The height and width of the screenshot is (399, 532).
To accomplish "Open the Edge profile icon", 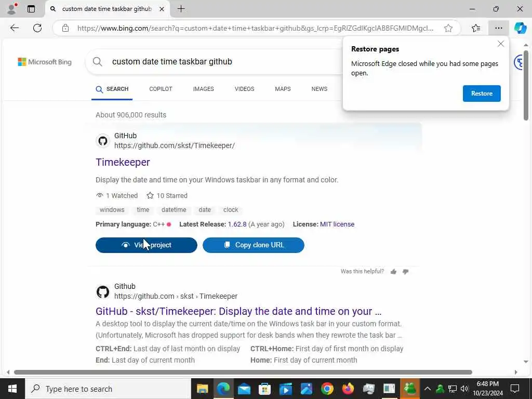I will 11,9.
